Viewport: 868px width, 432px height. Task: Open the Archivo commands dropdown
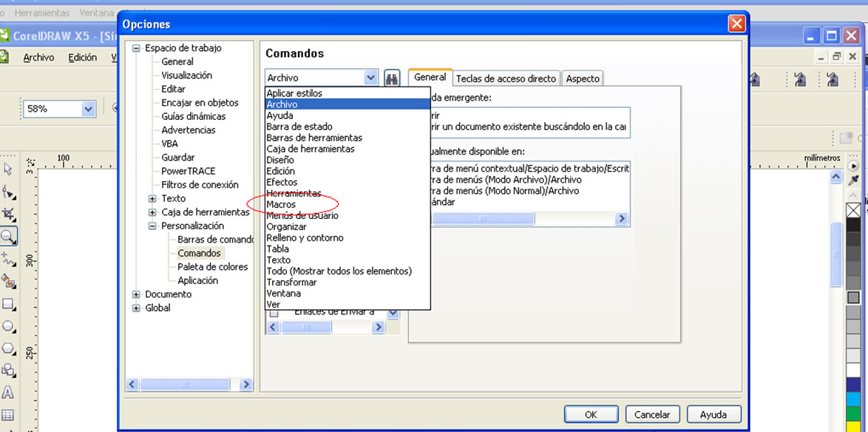click(x=370, y=77)
